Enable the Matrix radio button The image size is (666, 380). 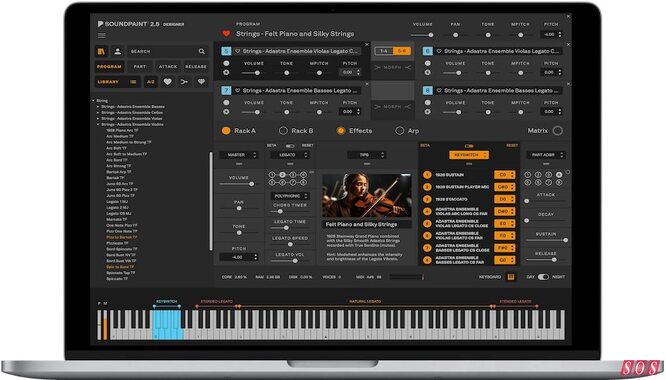558,131
